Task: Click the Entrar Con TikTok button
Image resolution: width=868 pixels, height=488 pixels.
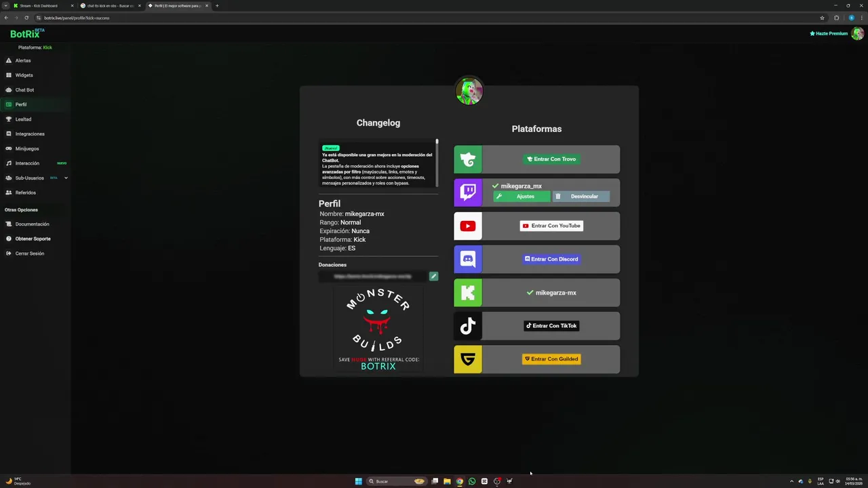Action: pos(551,326)
